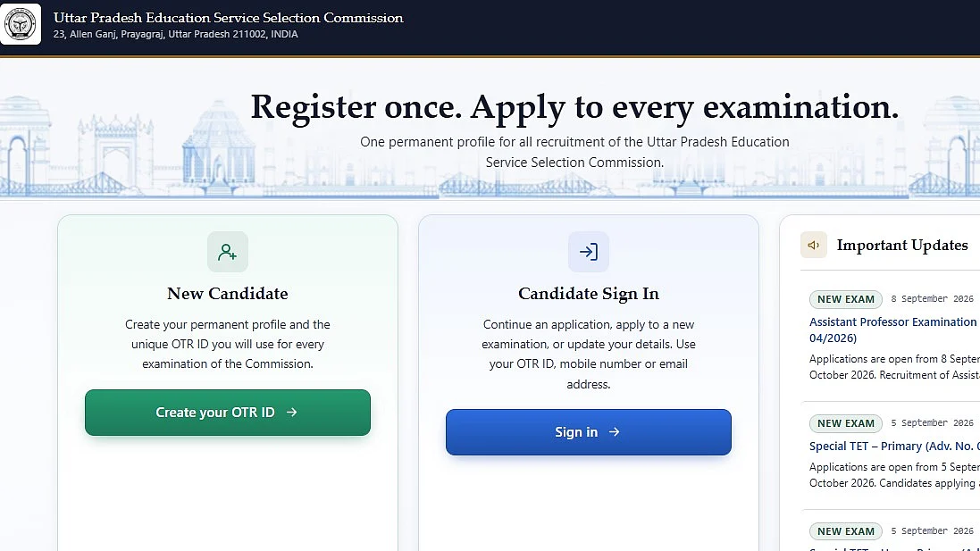
Task: Open Assistant Professor Examination update link
Action: (x=894, y=330)
